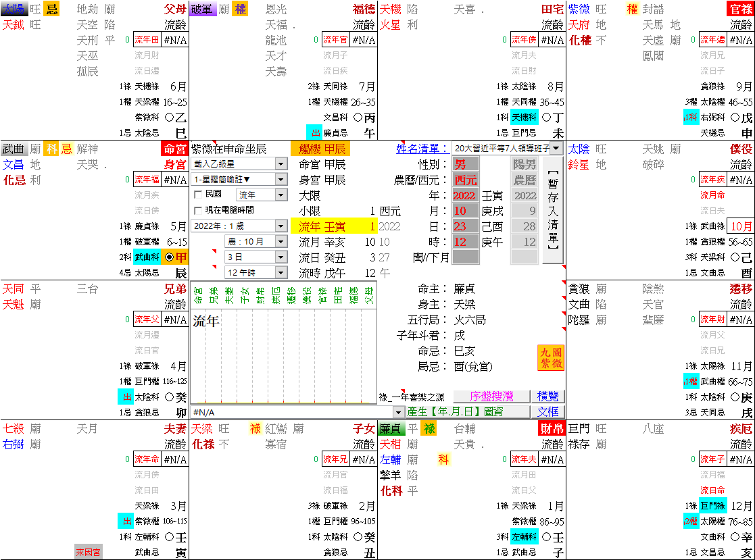Click the cyan 左輔科 highlight in 財帛 palace
755x560 pixels.
(x=523, y=538)
